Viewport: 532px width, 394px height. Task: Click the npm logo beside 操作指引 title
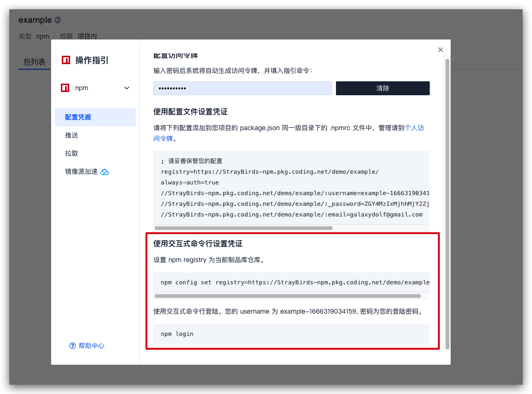[x=66, y=60]
